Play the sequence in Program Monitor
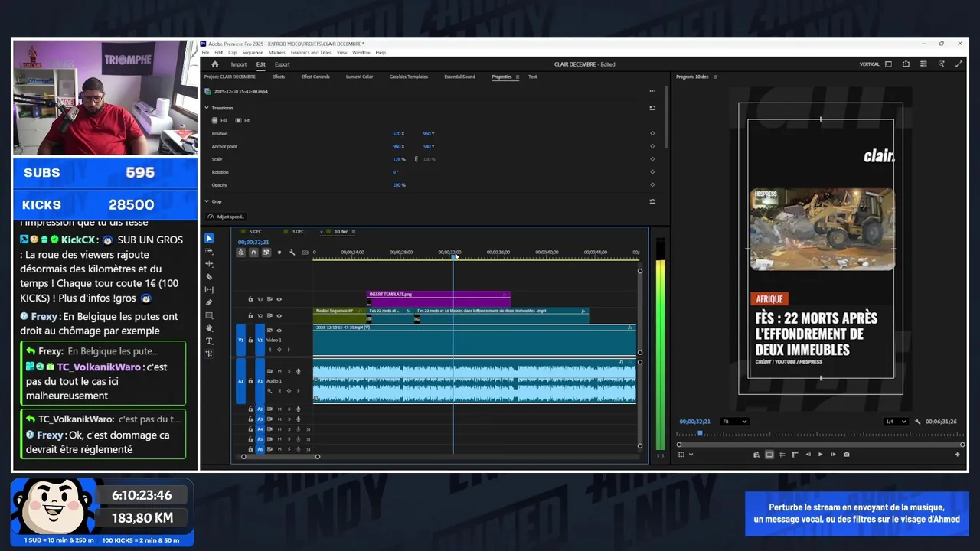This screenshot has height=551, width=980. coord(820,455)
